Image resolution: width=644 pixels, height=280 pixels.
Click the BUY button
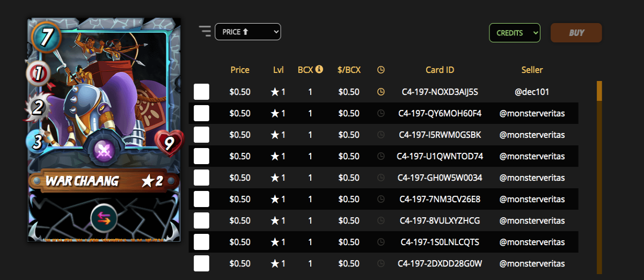coord(576,33)
